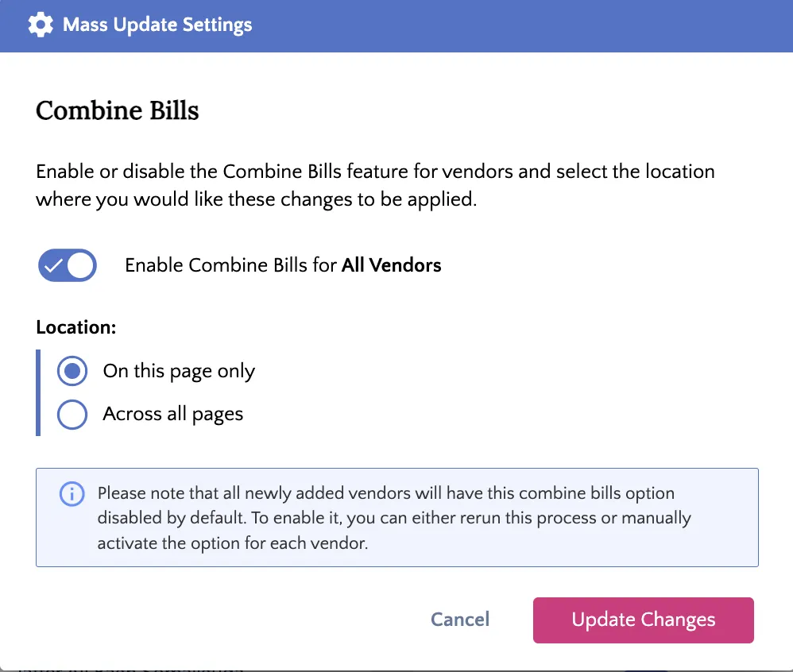Click the info note about newly added vendors
This screenshot has width=793, height=672.
coord(397,517)
